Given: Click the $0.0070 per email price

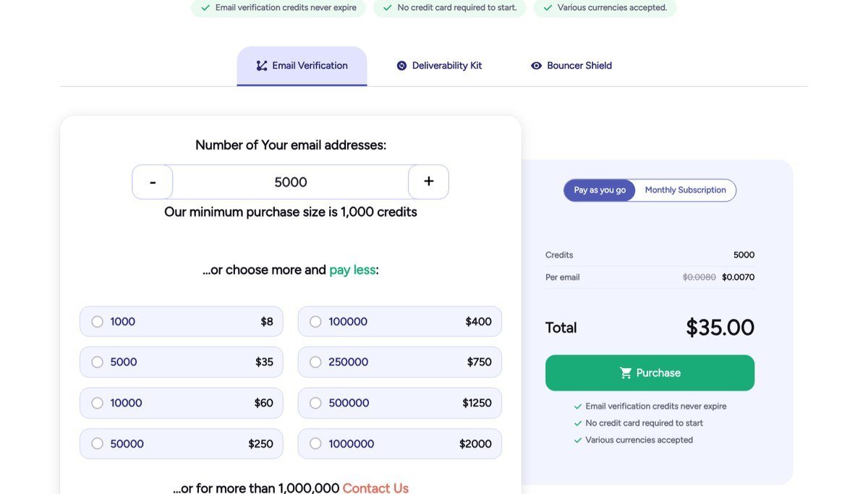Looking at the screenshot, I should click(738, 277).
